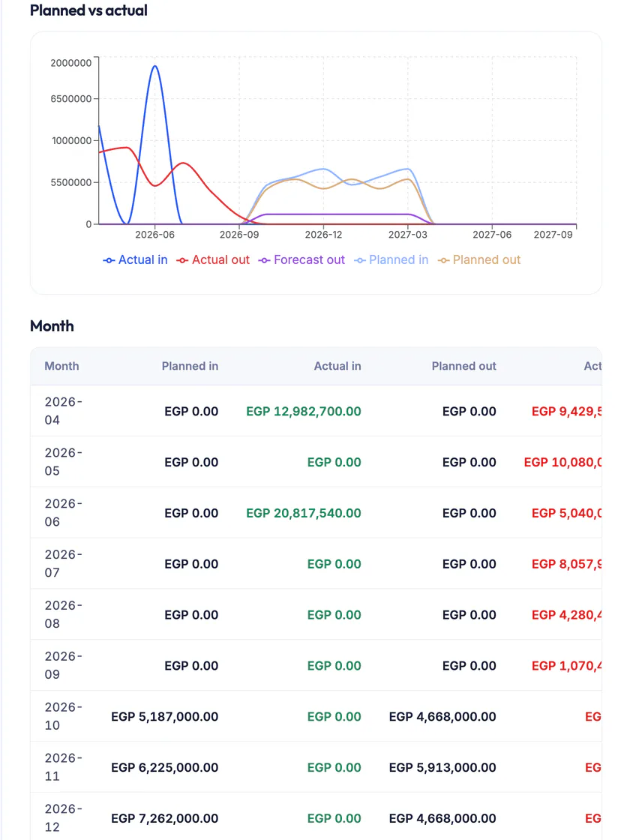
Task: Click the Planned out column header
Action: (x=464, y=366)
